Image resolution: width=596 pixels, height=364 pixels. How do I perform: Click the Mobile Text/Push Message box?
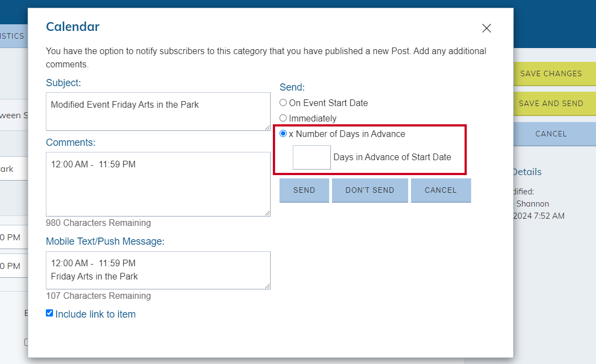pos(158,270)
